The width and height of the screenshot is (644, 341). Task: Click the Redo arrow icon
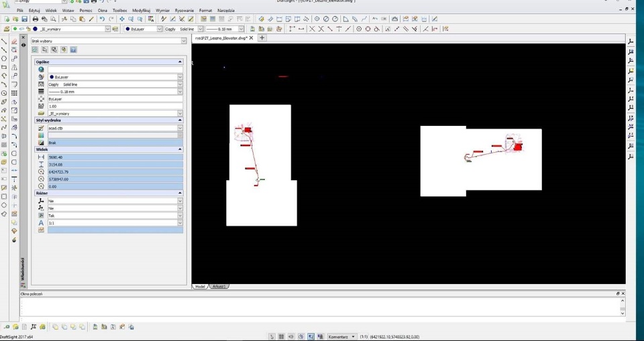click(111, 19)
